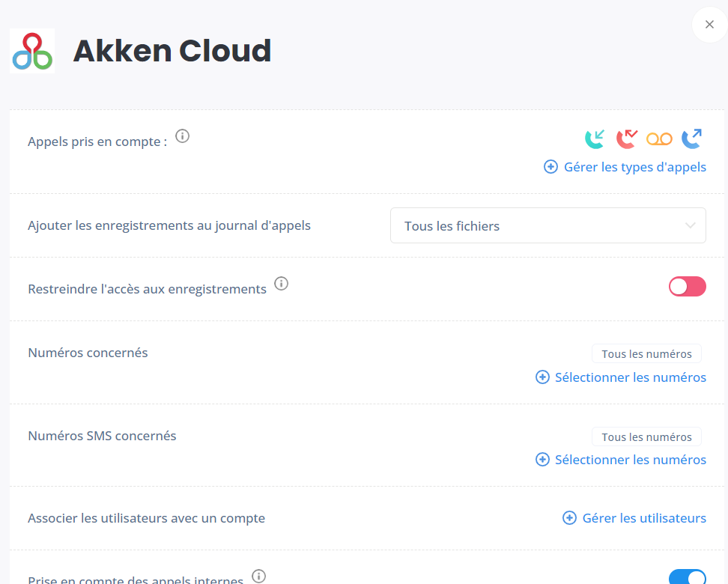Expand the Tous les fichiers dropdown

(547, 225)
